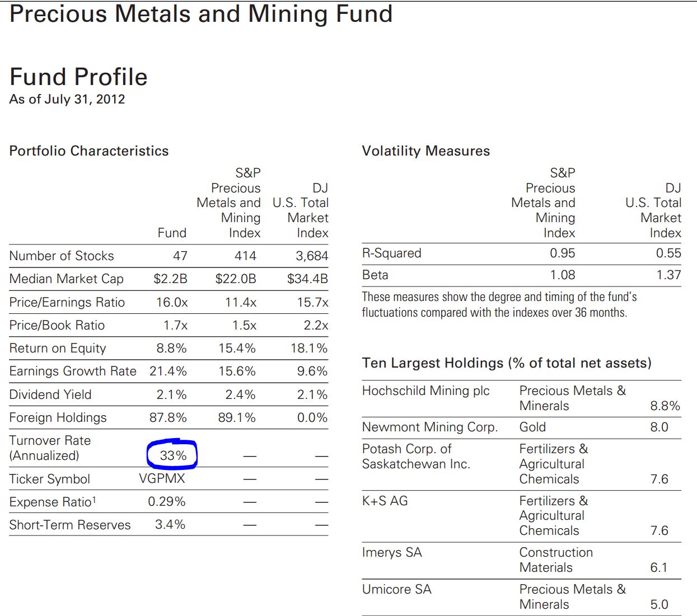697x616 pixels.
Task: Click the As of July 31, 2012 date
Action: point(67,99)
